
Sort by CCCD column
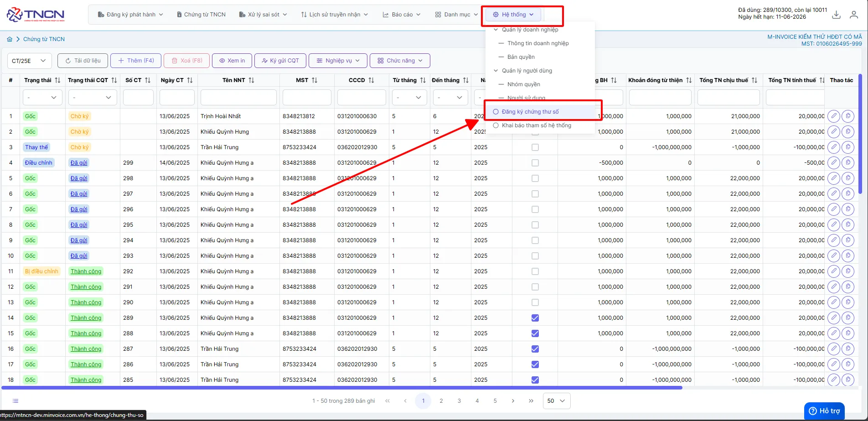[x=371, y=80]
